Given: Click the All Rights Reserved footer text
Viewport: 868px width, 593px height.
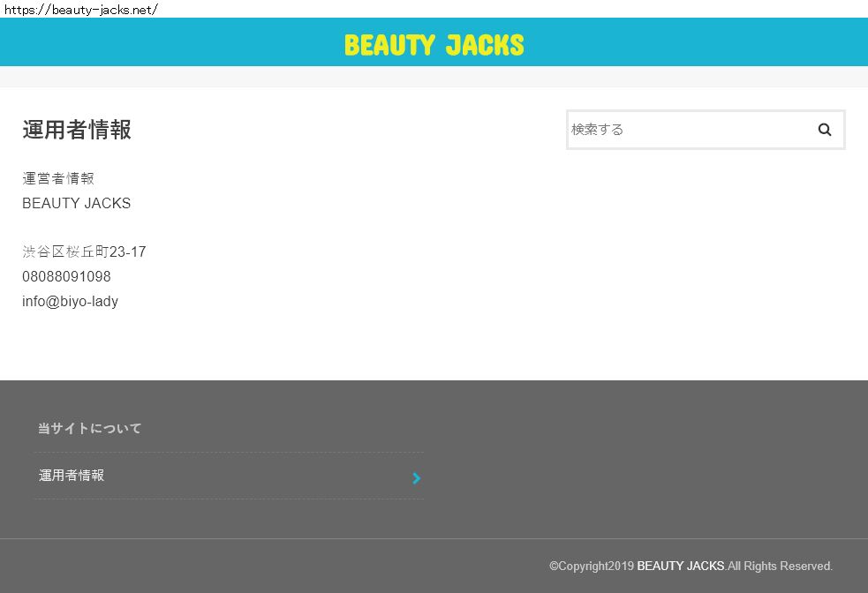Looking at the screenshot, I should [780, 566].
